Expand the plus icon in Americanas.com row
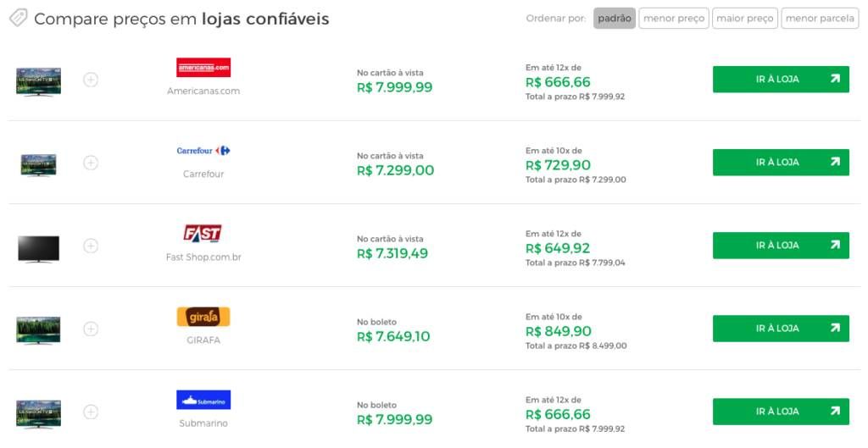This screenshot has height=448, width=868. [91, 80]
